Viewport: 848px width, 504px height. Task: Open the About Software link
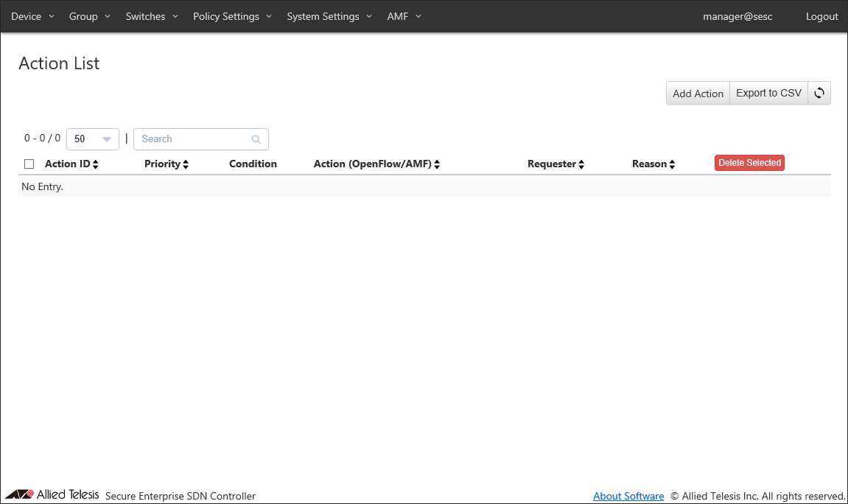pos(628,496)
